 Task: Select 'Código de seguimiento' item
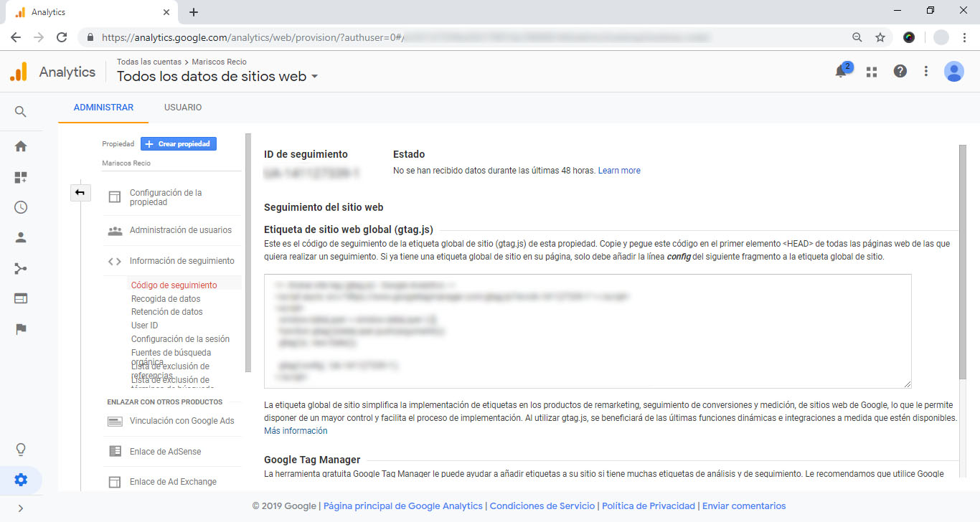coord(174,285)
